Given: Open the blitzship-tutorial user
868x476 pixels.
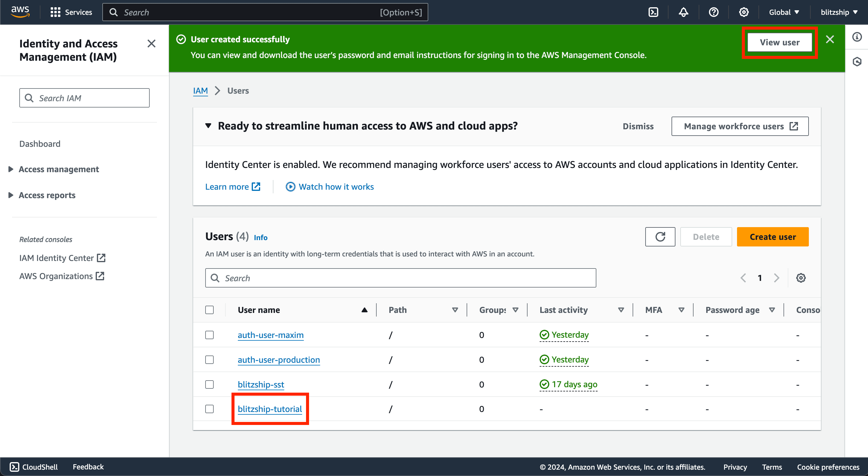Looking at the screenshot, I should tap(270, 409).
